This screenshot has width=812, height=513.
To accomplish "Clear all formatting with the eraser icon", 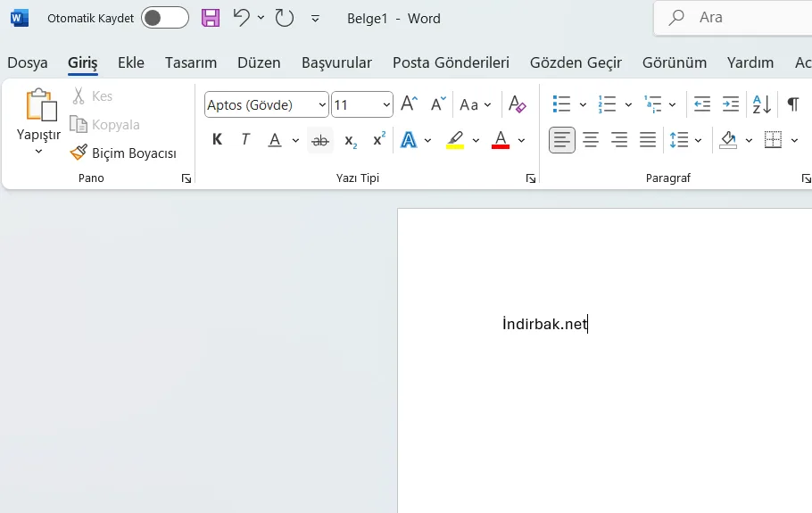I will pyautogui.click(x=517, y=104).
